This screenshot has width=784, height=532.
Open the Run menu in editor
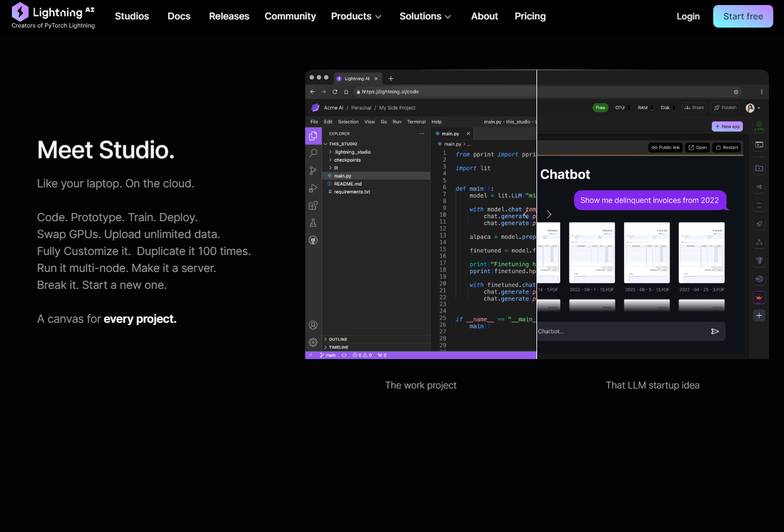[397, 122]
